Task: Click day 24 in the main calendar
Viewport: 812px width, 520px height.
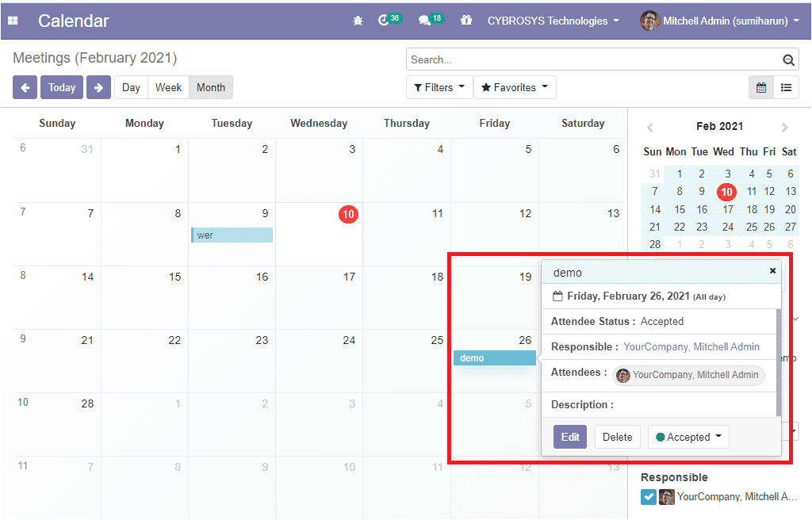Action: [349, 340]
